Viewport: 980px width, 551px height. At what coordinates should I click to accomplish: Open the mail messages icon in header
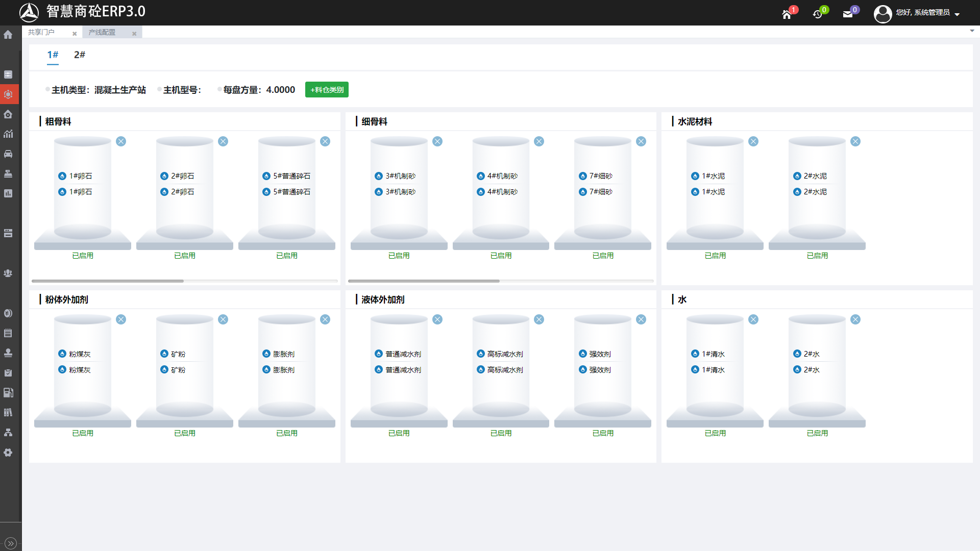(x=848, y=14)
